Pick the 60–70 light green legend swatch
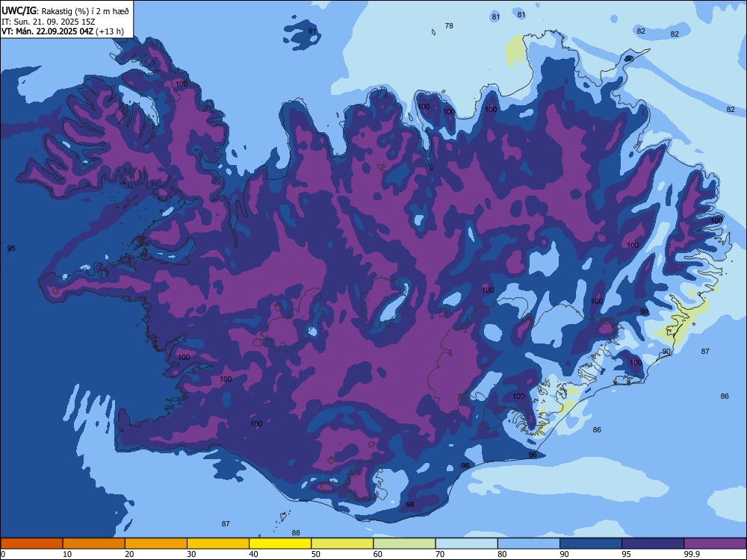Image resolution: width=747 pixels, height=560 pixels. (404, 544)
